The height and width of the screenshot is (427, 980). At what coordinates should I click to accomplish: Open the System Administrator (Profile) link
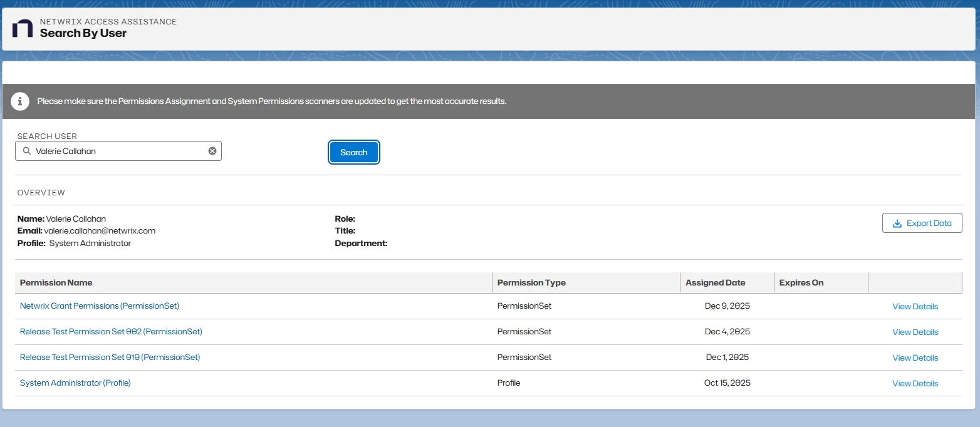(x=75, y=383)
